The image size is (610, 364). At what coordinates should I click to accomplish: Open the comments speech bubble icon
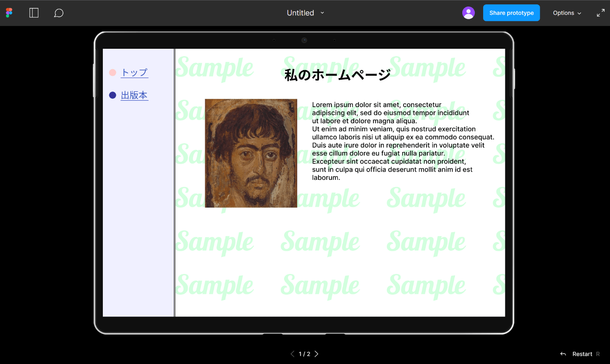(59, 13)
